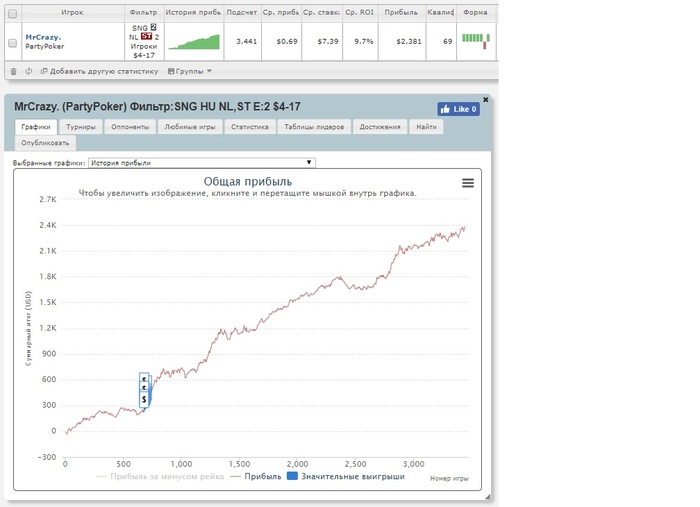Sort by the Фильтр column header
Viewport: 700px width, 507px height.
pos(144,12)
